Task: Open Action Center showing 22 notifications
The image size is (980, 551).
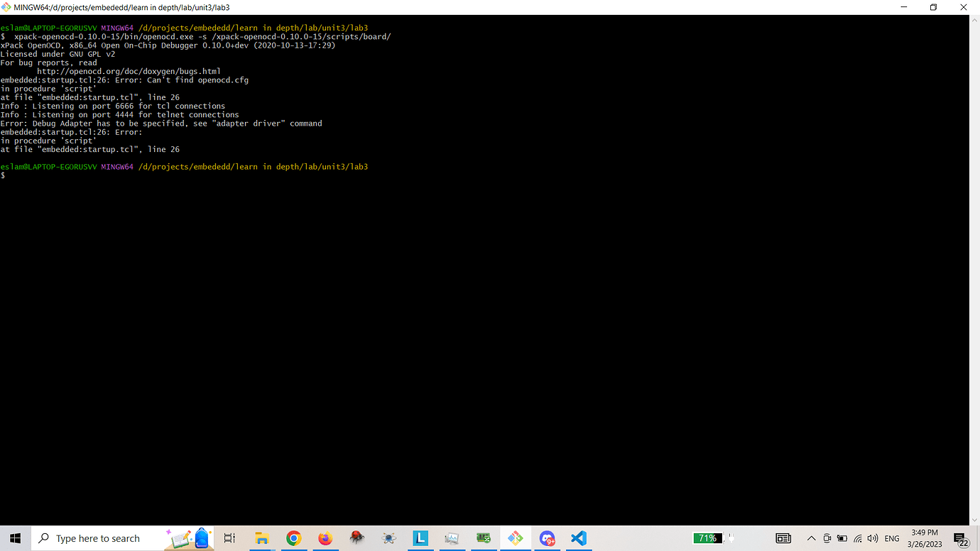Action: click(959, 538)
